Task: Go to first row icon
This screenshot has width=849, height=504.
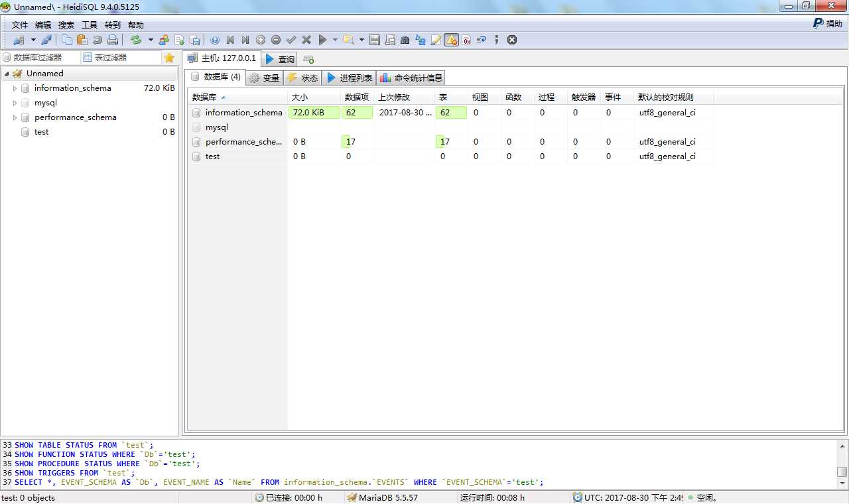Action: pos(230,40)
